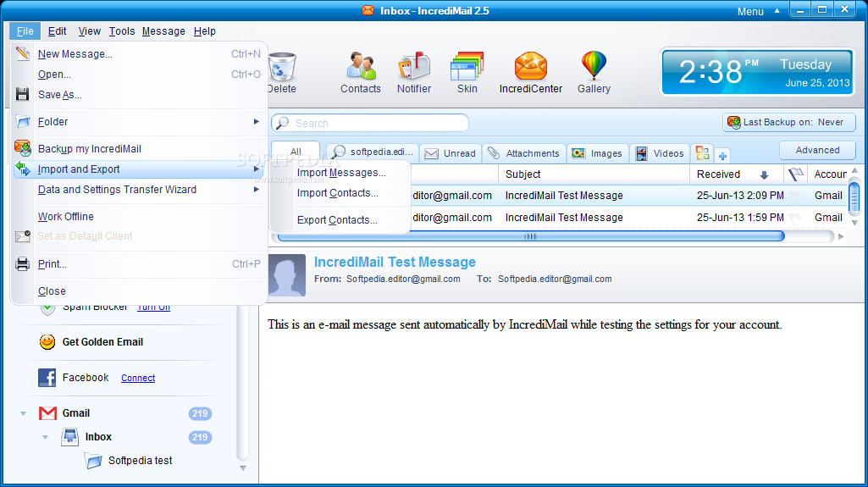Open the View menu
The image size is (868, 487).
(89, 31)
